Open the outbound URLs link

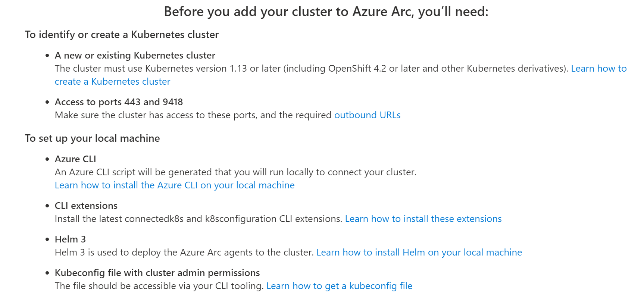(367, 115)
